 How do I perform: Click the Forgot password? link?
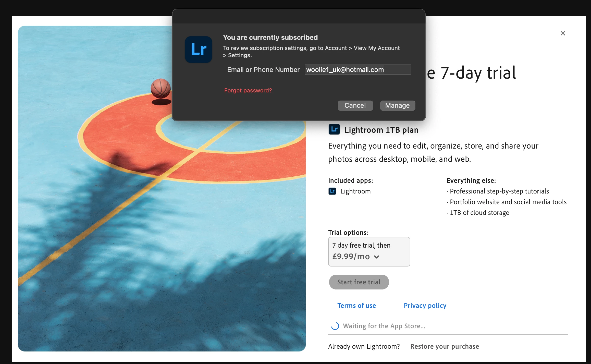pos(248,90)
